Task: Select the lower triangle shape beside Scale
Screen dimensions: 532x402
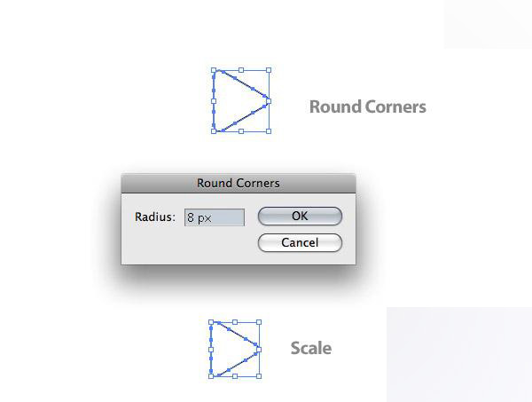Action: pos(230,349)
